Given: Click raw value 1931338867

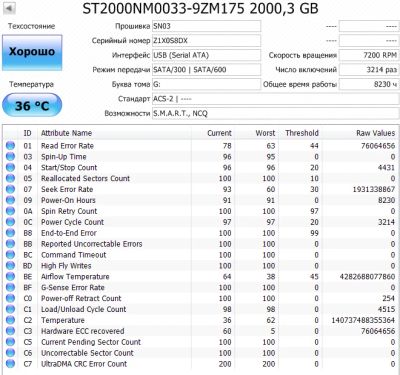Looking at the screenshot, I should click(x=374, y=189).
